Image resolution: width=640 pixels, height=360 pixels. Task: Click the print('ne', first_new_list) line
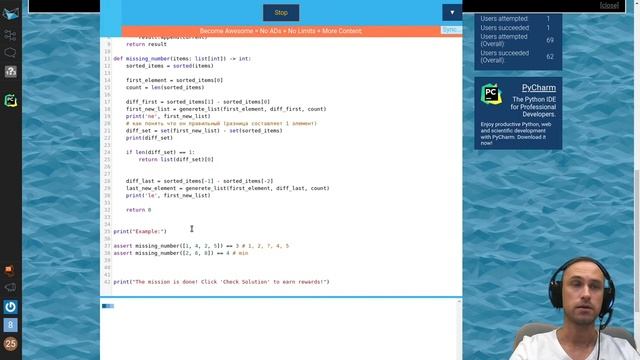pyautogui.click(x=168, y=116)
